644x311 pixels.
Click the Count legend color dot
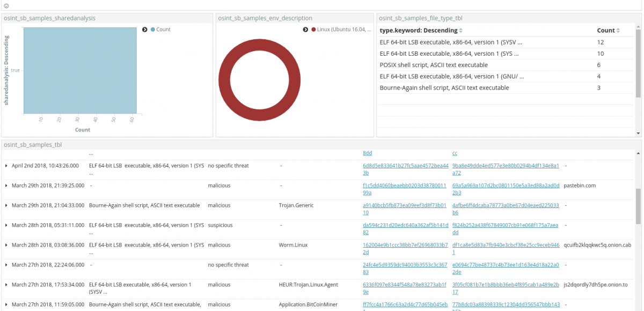click(153, 29)
